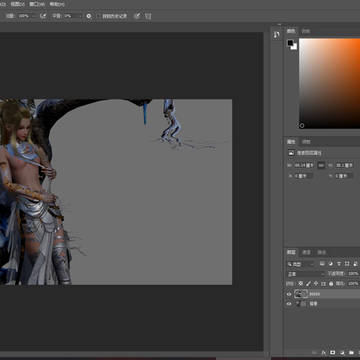Create new group folder icon
The width and height of the screenshot is (360, 360).
pos(351,352)
